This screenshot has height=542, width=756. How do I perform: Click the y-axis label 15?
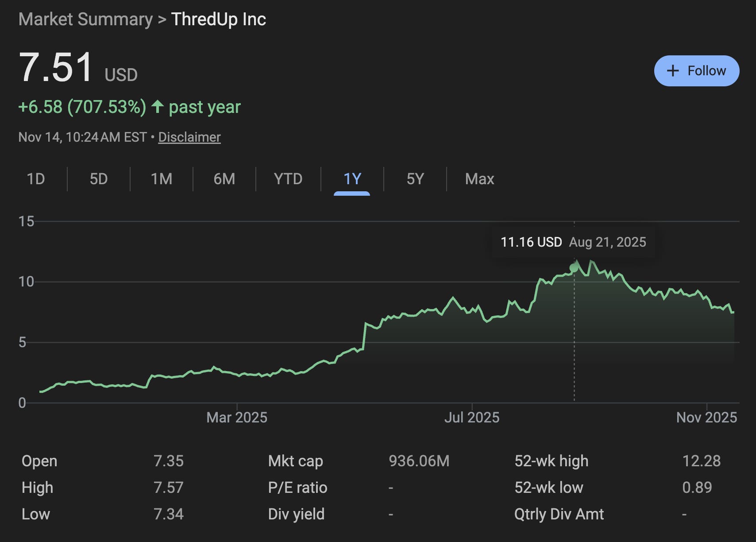[26, 221]
